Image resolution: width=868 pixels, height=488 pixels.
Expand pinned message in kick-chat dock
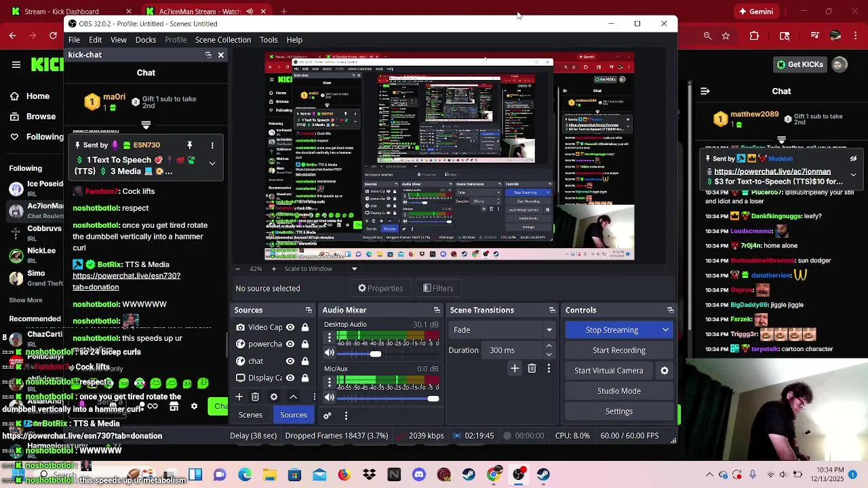(x=212, y=163)
